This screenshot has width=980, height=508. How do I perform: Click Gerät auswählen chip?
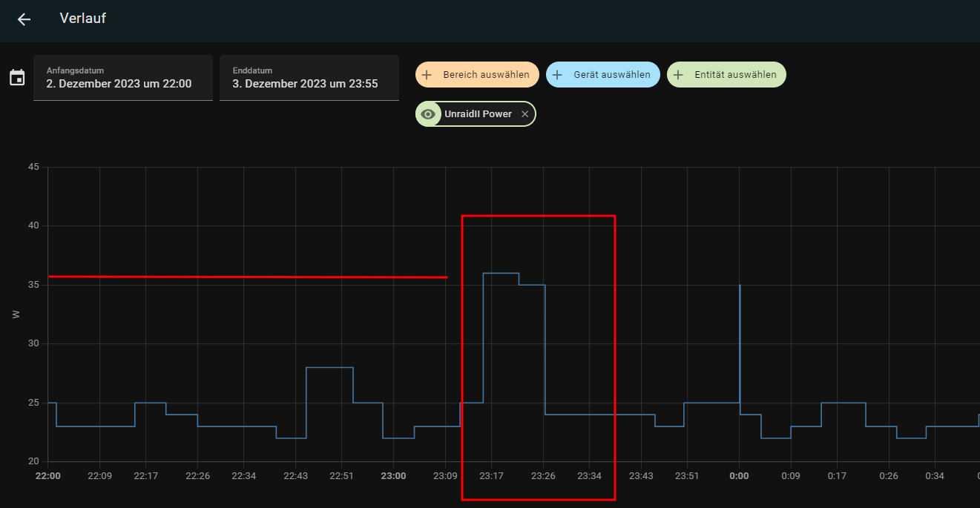pos(603,75)
